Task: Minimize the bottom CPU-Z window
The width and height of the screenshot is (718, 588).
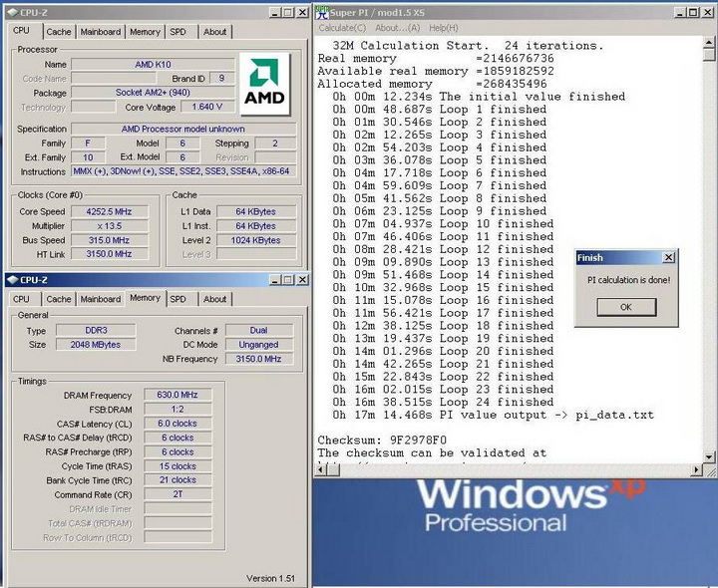Action: [x=275, y=280]
